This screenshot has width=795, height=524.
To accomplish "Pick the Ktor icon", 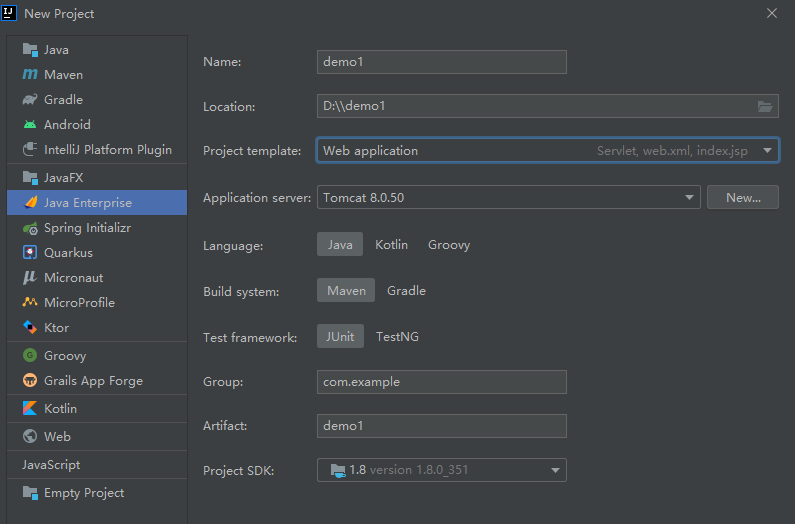I will [x=30, y=327].
